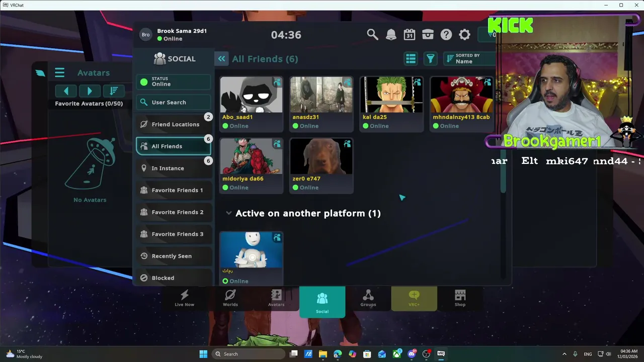Open the calendar events icon
The height and width of the screenshot is (362, 644).
[410, 34]
